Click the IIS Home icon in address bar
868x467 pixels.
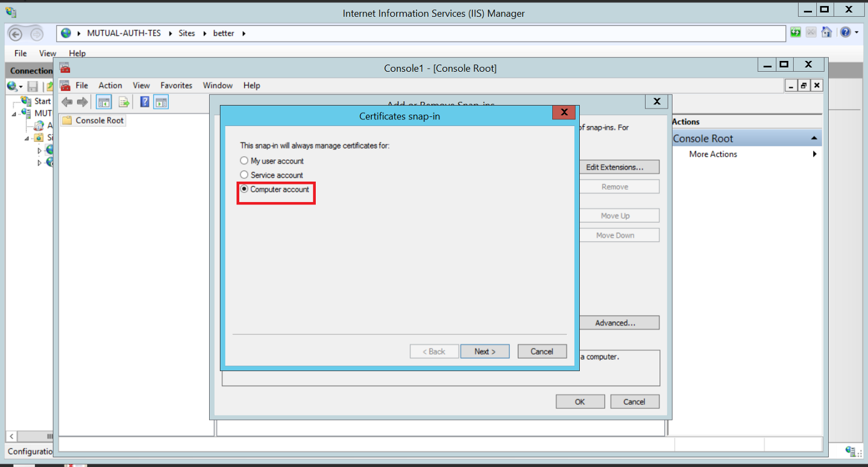827,33
